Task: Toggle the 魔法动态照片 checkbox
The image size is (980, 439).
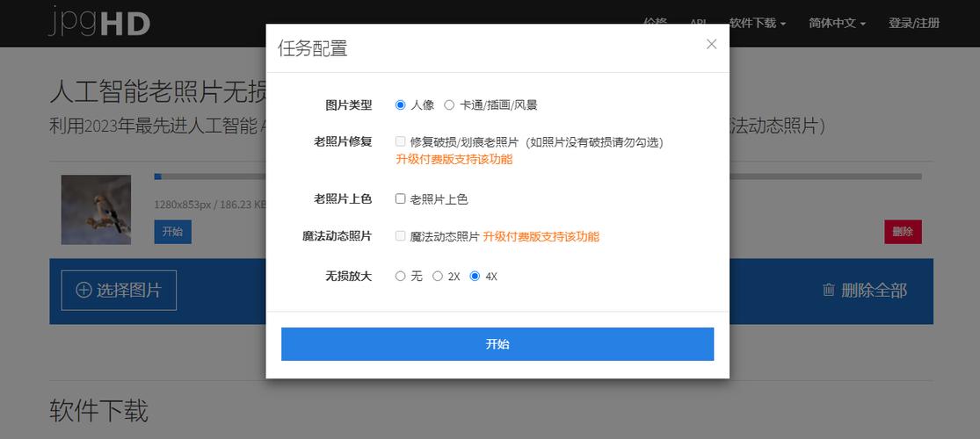Action: tap(401, 236)
